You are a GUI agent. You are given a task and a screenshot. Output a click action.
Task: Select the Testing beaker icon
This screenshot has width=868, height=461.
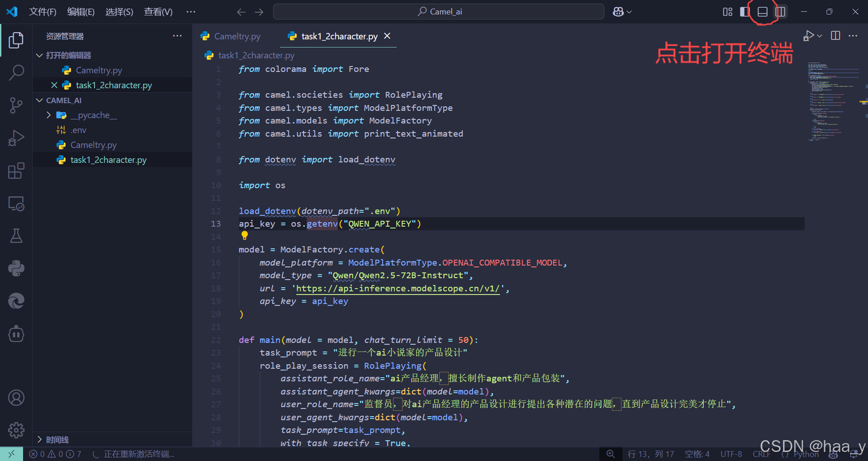(16, 236)
